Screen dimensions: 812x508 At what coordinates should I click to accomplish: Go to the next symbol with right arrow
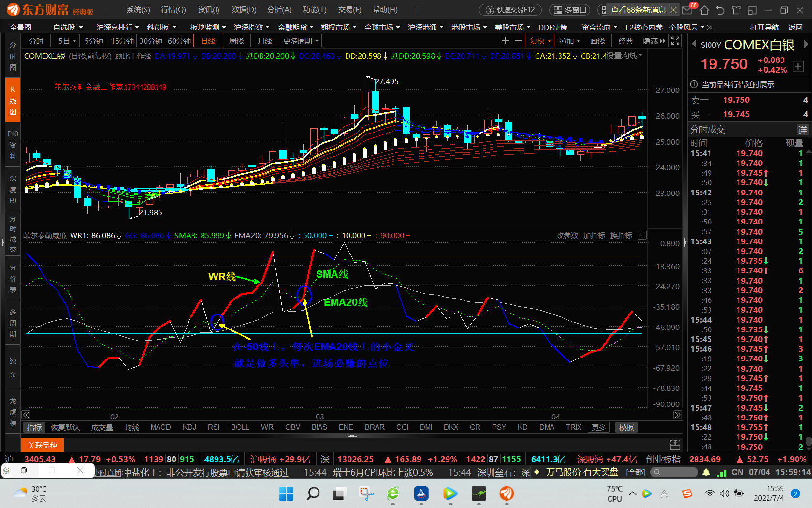(x=806, y=45)
